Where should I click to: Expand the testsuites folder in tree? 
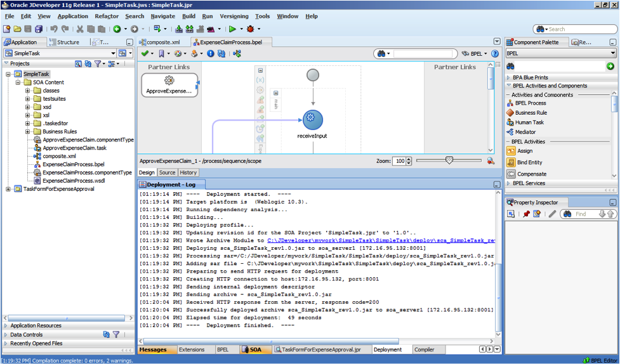[28, 99]
